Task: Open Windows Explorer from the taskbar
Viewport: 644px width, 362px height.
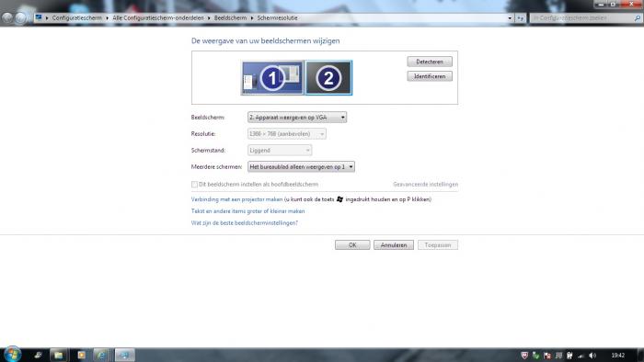Action: pos(58,355)
